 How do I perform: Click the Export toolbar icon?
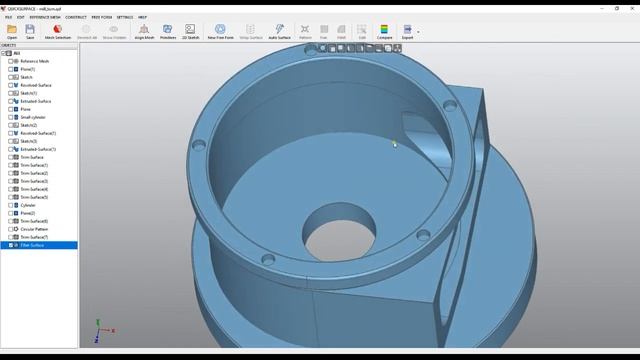click(x=407, y=29)
